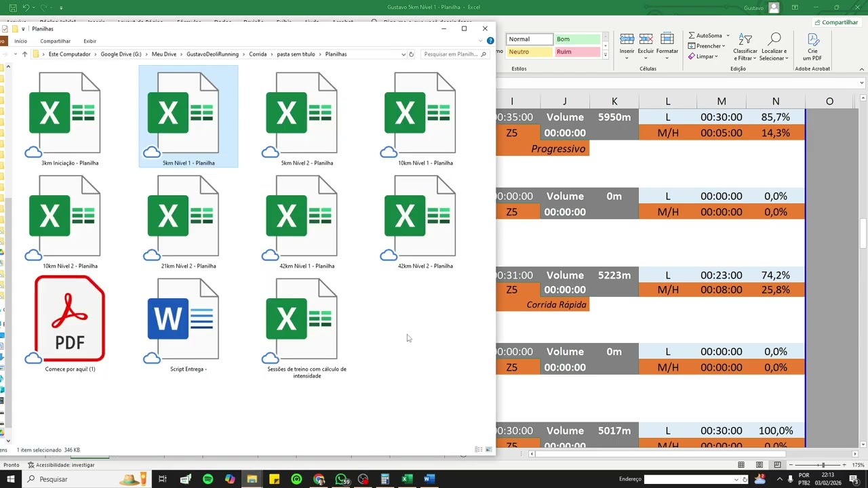Select the 10km Nível 2 - Planilha file
868x488 pixels.
[70, 221]
